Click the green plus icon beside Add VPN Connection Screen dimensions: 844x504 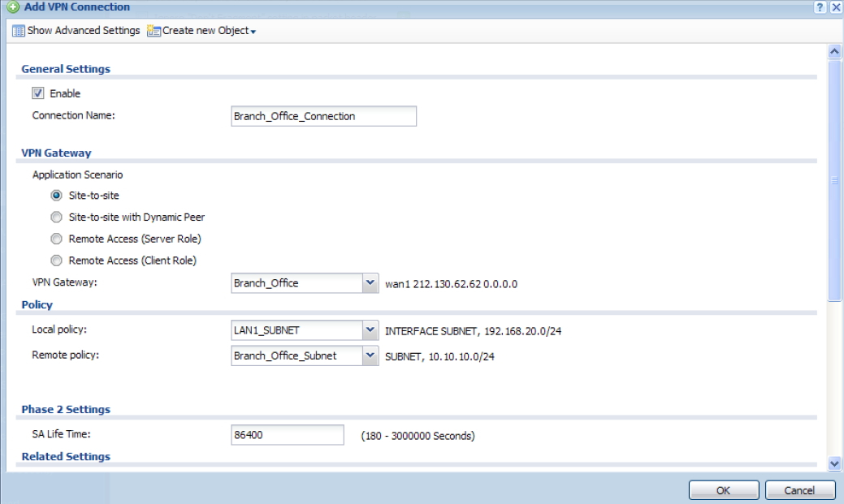coord(13,7)
